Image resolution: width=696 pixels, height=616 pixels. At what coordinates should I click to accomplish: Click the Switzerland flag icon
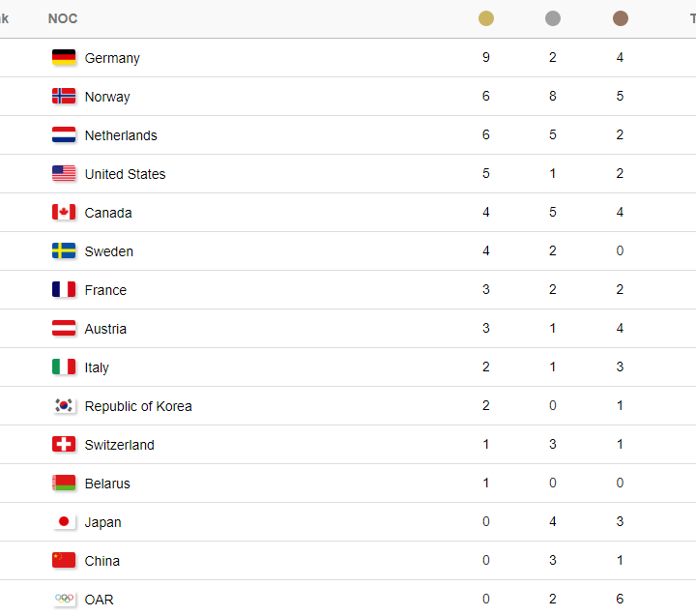[x=64, y=444]
